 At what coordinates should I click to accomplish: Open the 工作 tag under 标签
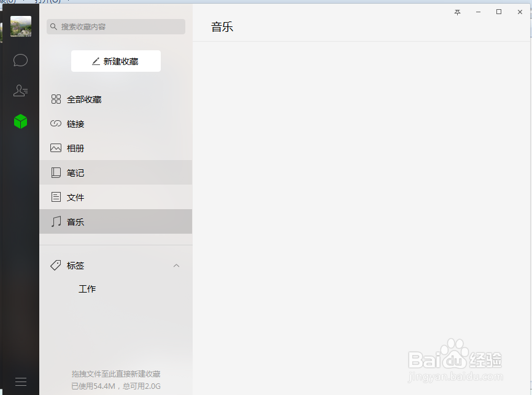click(x=87, y=288)
